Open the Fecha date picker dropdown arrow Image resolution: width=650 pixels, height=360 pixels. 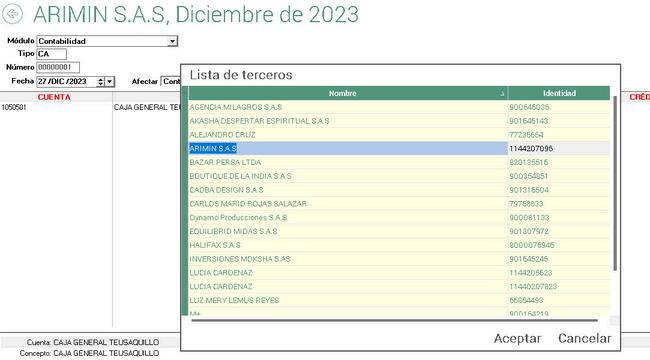click(x=109, y=82)
